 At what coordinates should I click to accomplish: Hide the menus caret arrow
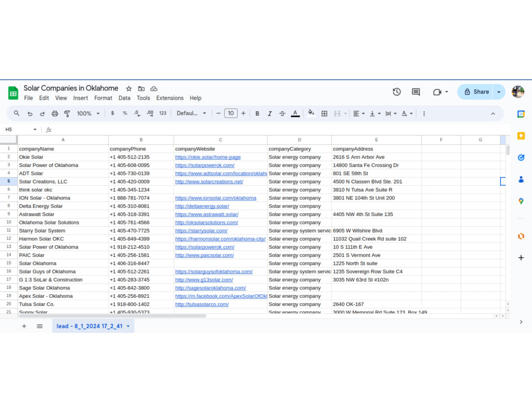[x=493, y=114]
